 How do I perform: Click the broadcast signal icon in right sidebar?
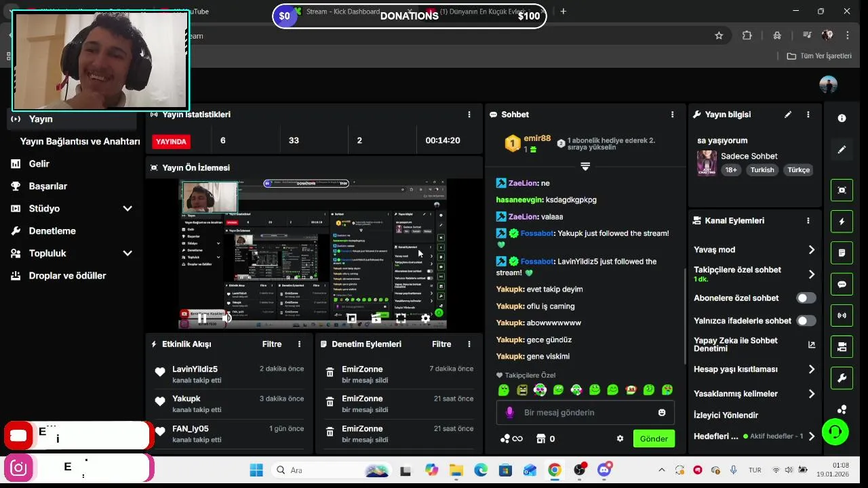(842, 316)
